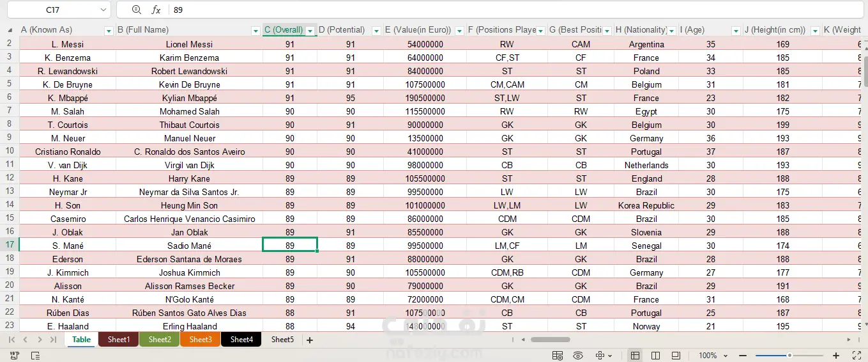Select cell containing Netherlands
Screen dimensions: 868x362
click(x=646, y=165)
